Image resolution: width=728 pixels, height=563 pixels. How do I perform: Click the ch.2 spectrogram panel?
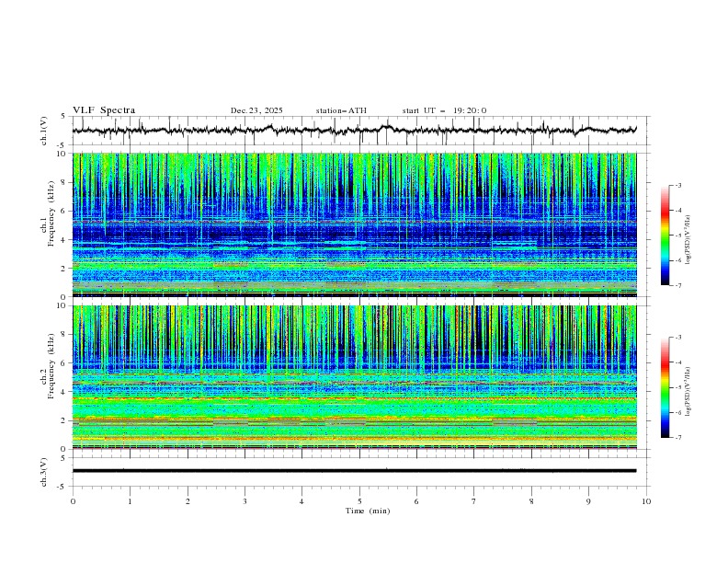pos(354,377)
